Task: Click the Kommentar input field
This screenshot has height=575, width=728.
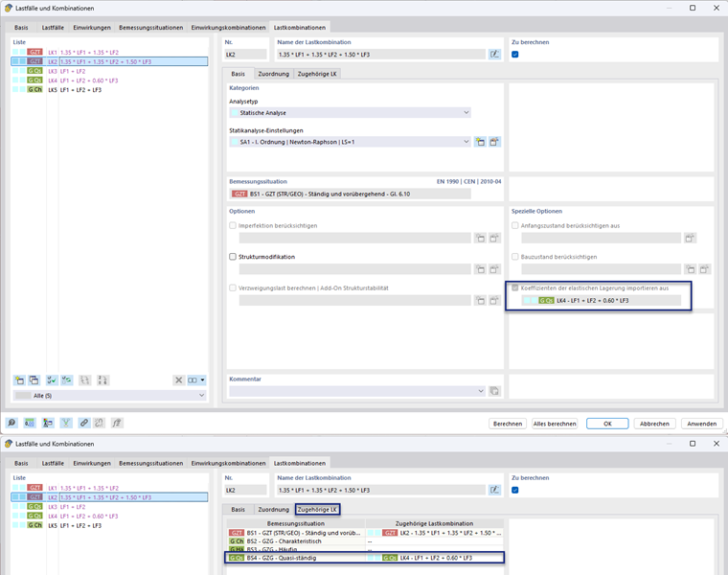Action: coord(357,391)
